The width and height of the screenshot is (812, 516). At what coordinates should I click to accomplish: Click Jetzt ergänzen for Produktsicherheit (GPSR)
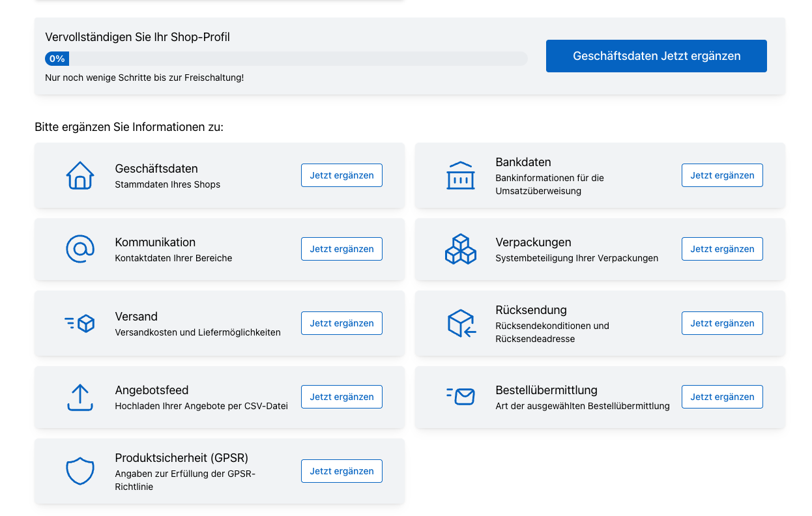[341, 471]
